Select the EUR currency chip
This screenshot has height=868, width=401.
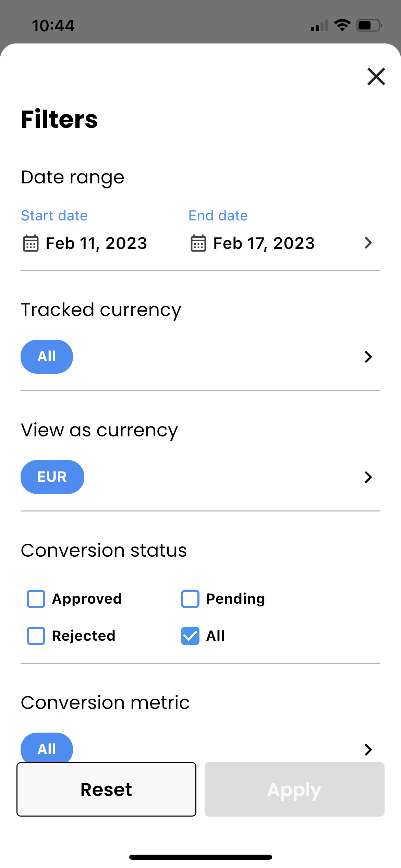52,477
